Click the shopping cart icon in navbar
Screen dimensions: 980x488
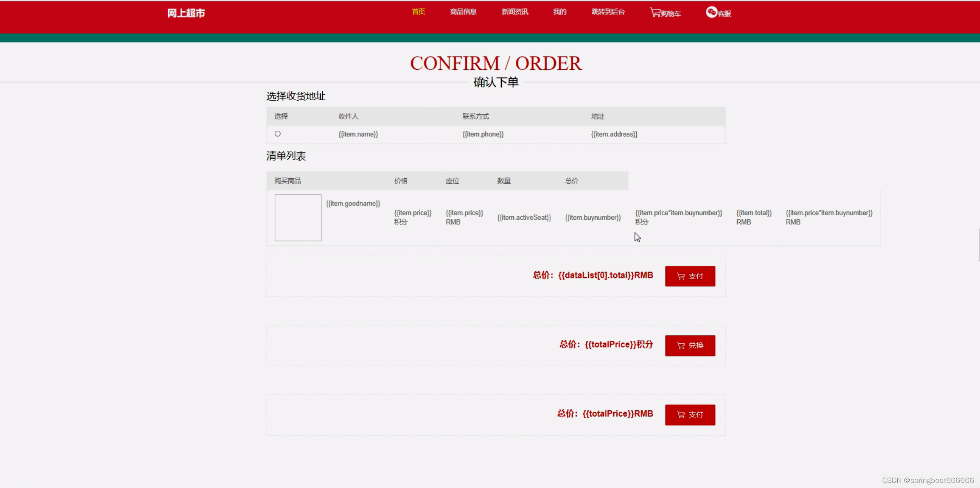point(655,12)
